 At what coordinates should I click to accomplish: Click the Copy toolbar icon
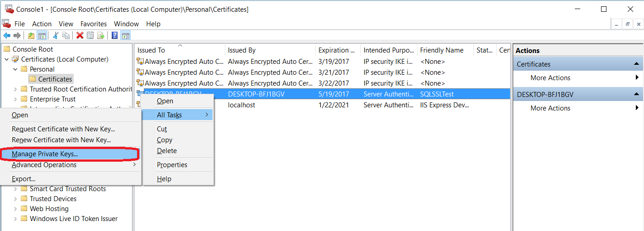click(x=66, y=36)
